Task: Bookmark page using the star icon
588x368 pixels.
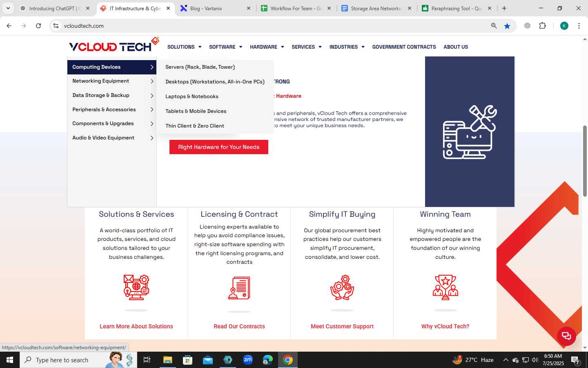Action: pyautogui.click(x=507, y=26)
